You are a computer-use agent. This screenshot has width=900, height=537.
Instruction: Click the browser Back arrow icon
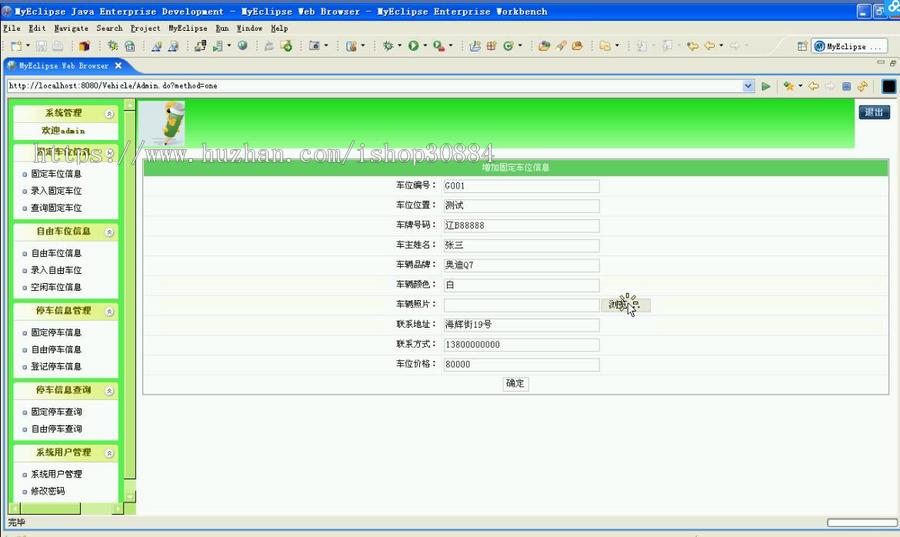coord(813,86)
